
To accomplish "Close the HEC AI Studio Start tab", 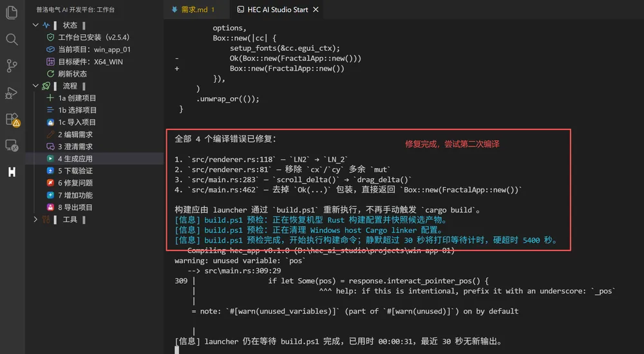I will 316,10.
